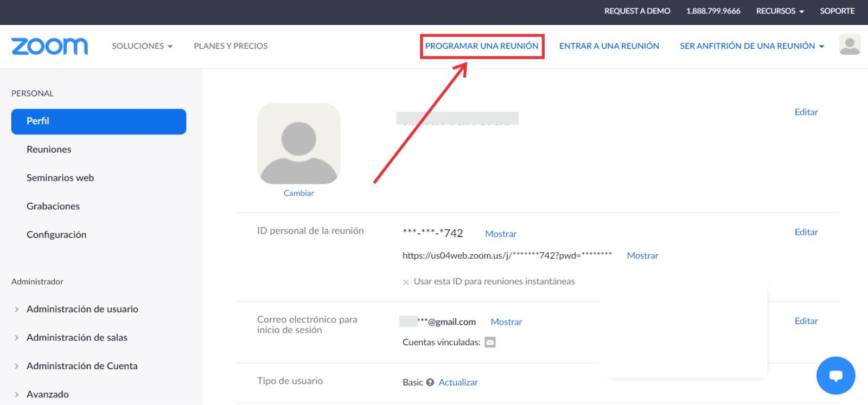868x405 pixels.
Task: Click Editar next to profile name
Action: coord(806,112)
